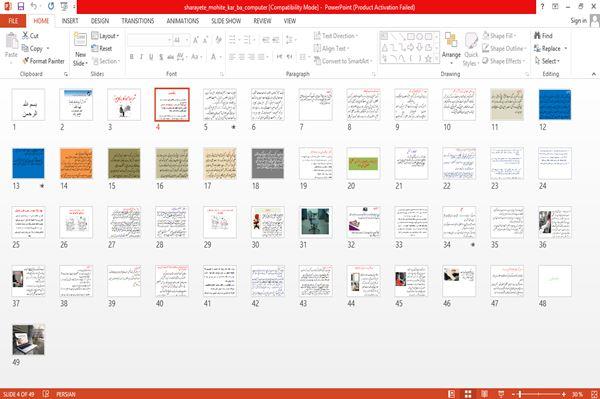600x399 pixels.
Task: Open the Section dropdown
Action: tap(106, 61)
